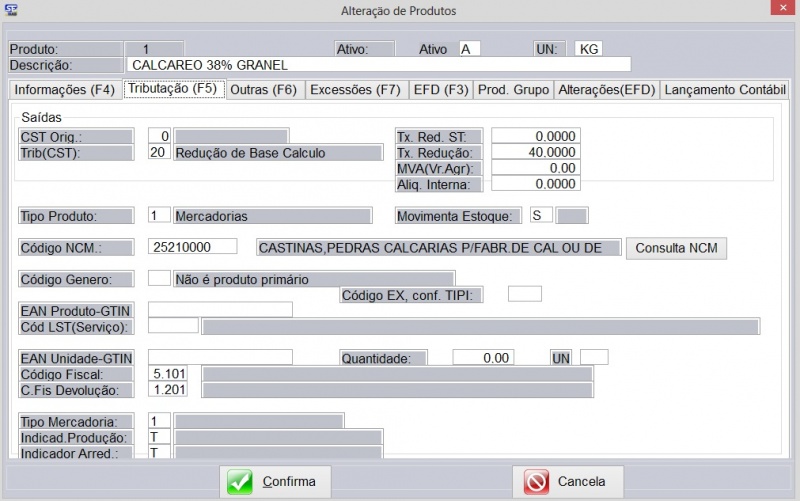Viewport: 800px width, 501px height.
Task: Open the Prod. Grupo tab
Action: tap(513, 89)
